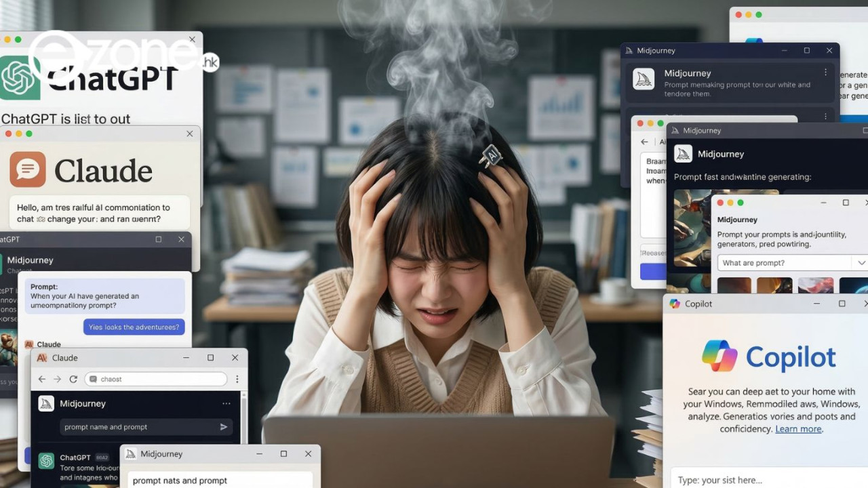Click the back arrow in the Claude browser window
Image resolution: width=868 pixels, height=488 pixels.
click(x=42, y=379)
